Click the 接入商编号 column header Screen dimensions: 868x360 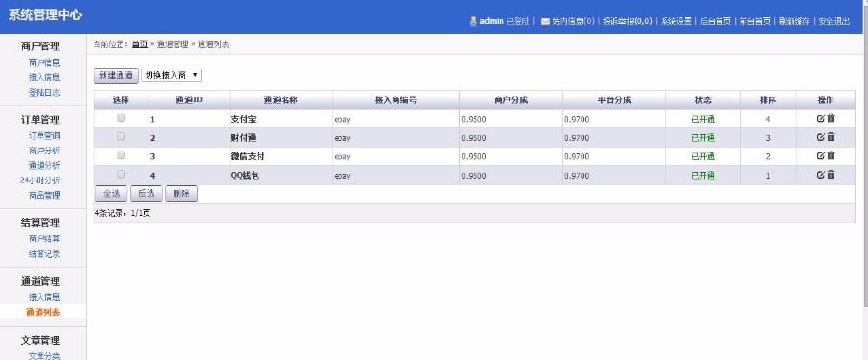(395, 100)
